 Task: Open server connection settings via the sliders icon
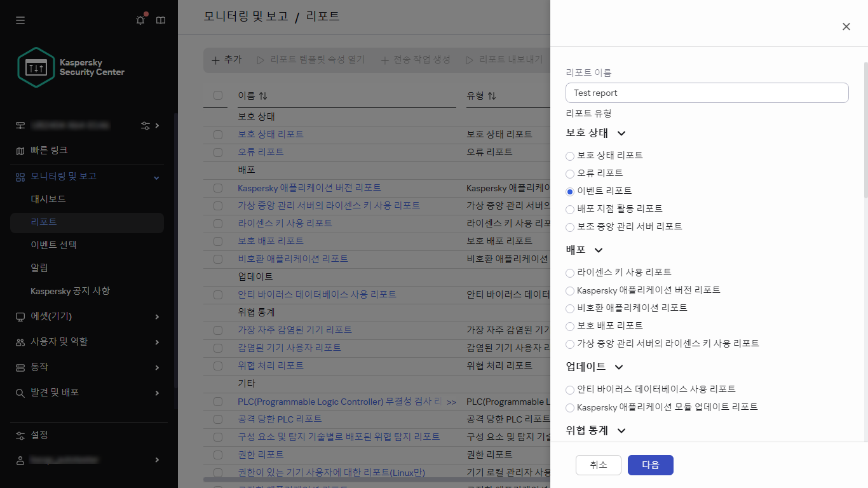(146, 125)
